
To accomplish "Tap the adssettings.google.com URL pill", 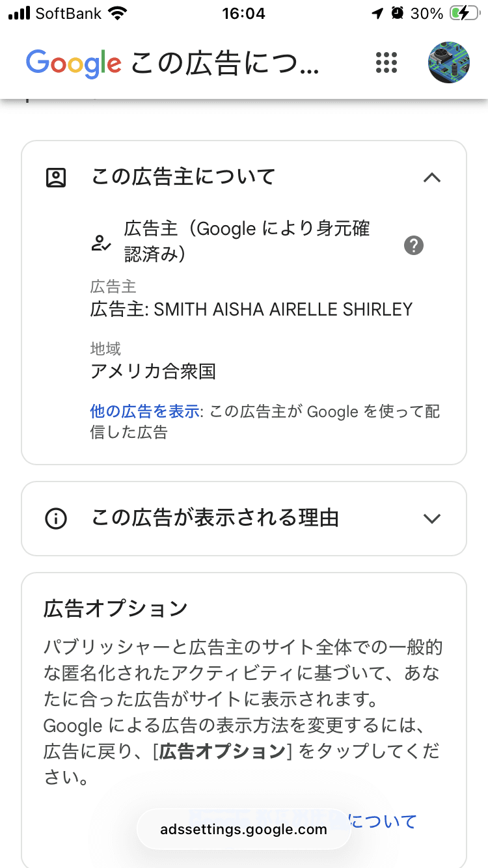I will click(243, 829).
